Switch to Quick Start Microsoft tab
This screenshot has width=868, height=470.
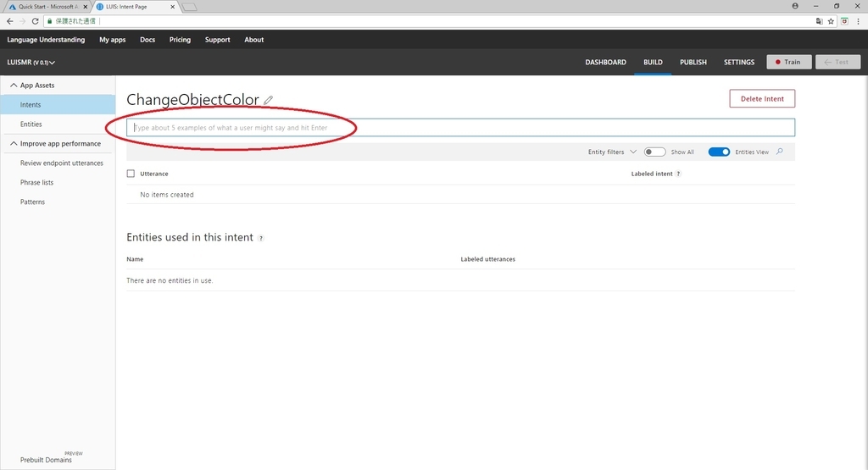(x=47, y=7)
